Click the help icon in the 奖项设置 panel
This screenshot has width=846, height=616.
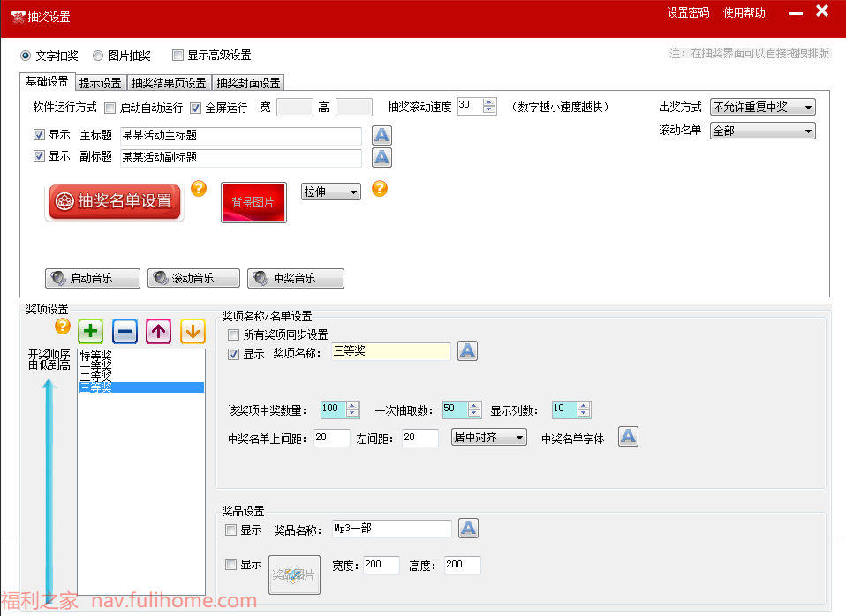pyautogui.click(x=60, y=328)
